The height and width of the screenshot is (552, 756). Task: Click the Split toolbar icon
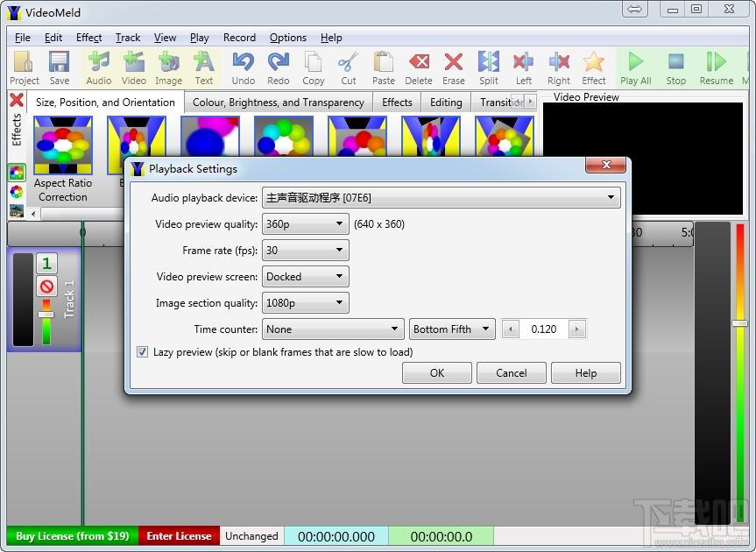coord(489,67)
